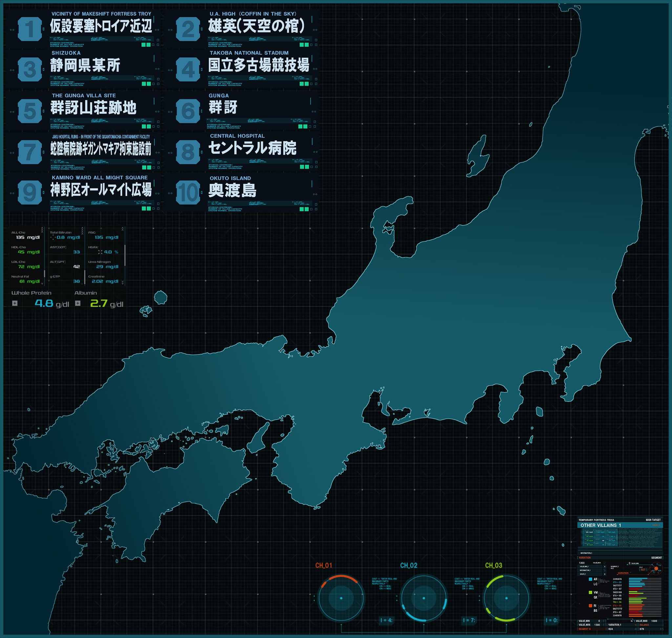Image resolution: width=672 pixels, height=638 pixels.
Task: Click the B button beside GRAPH_1
Action: click(605, 574)
